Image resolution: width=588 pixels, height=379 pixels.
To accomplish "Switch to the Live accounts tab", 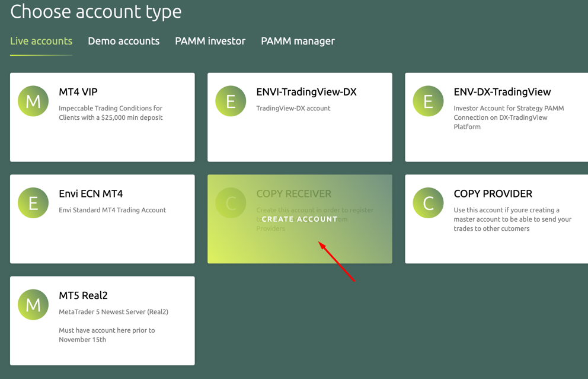I will tap(41, 41).
